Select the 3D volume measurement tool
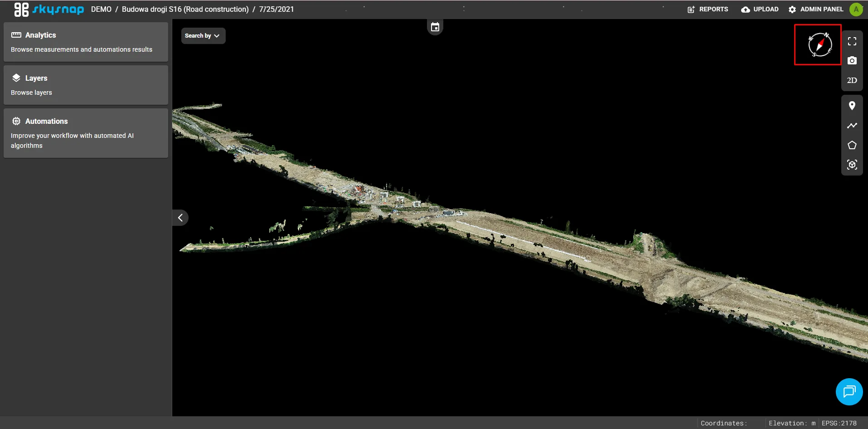The image size is (868, 429). [852, 165]
